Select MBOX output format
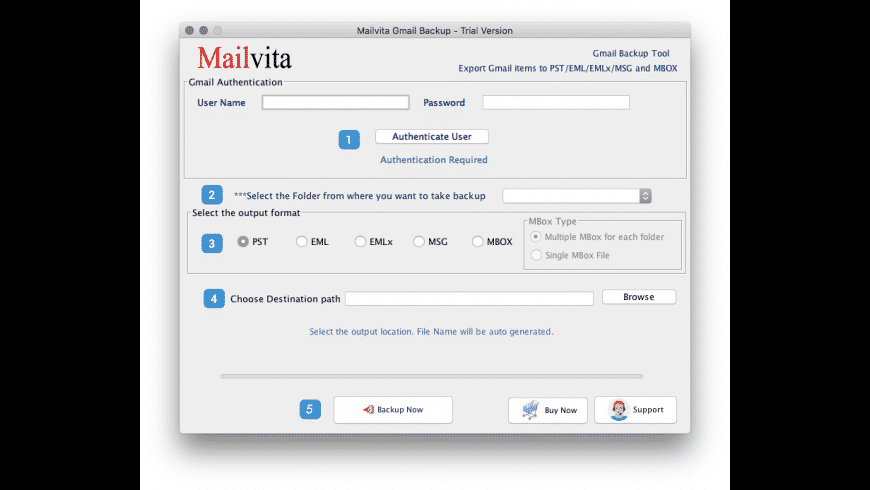The height and width of the screenshot is (490, 870). 478,241
